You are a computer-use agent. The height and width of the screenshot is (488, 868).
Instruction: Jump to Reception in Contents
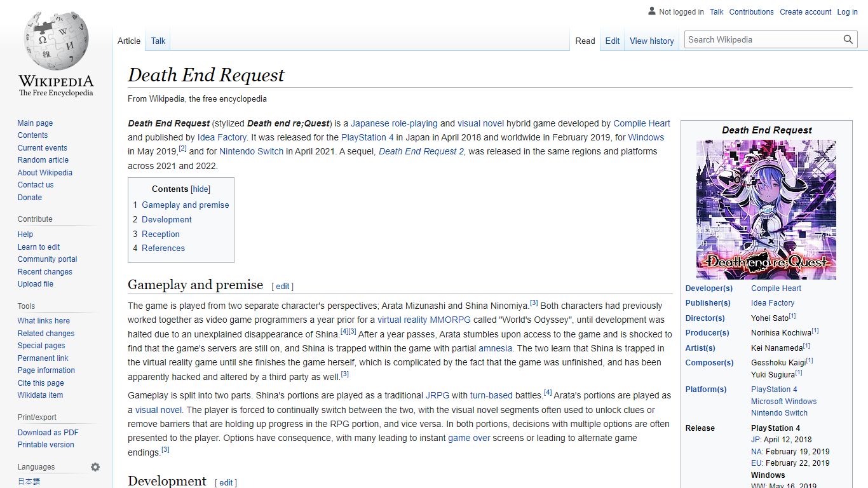pyautogui.click(x=161, y=234)
